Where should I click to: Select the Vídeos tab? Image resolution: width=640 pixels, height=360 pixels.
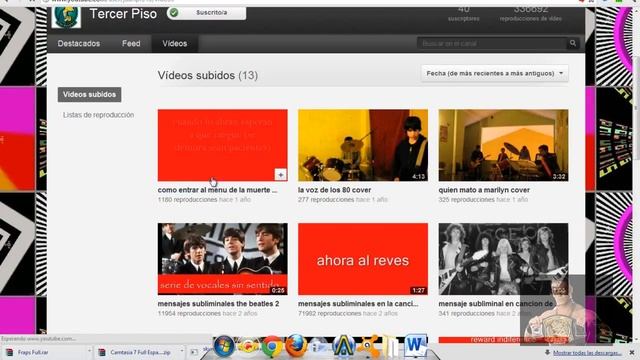click(x=175, y=44)
